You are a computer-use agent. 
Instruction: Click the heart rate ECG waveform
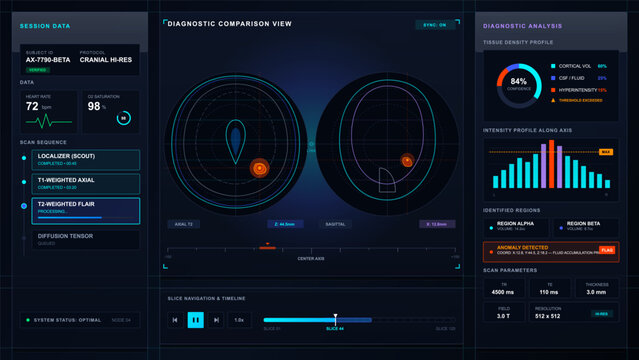pos(48,121)
